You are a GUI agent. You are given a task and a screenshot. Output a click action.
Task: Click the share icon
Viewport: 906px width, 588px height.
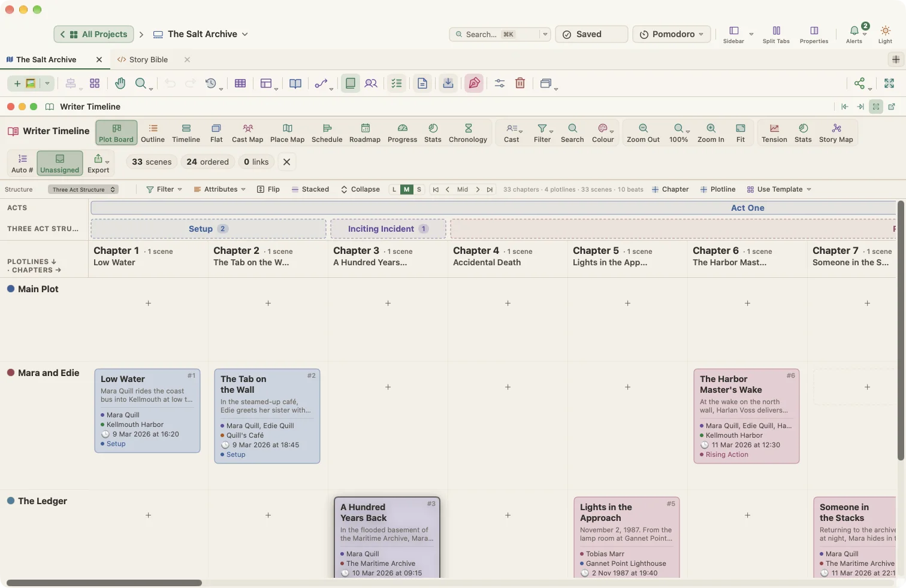click(x=860, y=83)
